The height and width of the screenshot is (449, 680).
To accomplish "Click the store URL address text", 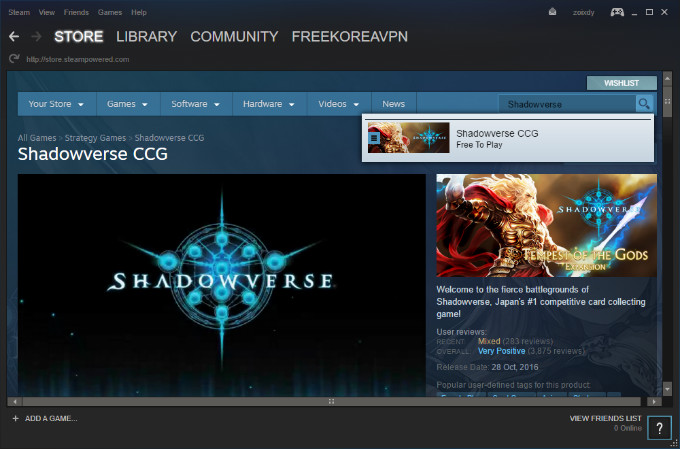I will point(78,59).
